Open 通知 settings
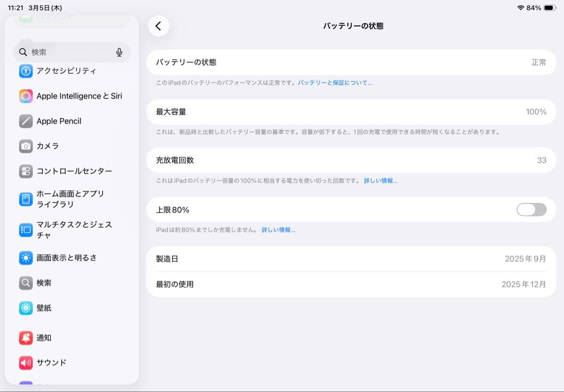The width and height of the screenshot is (564, 392). pos(72,338)
